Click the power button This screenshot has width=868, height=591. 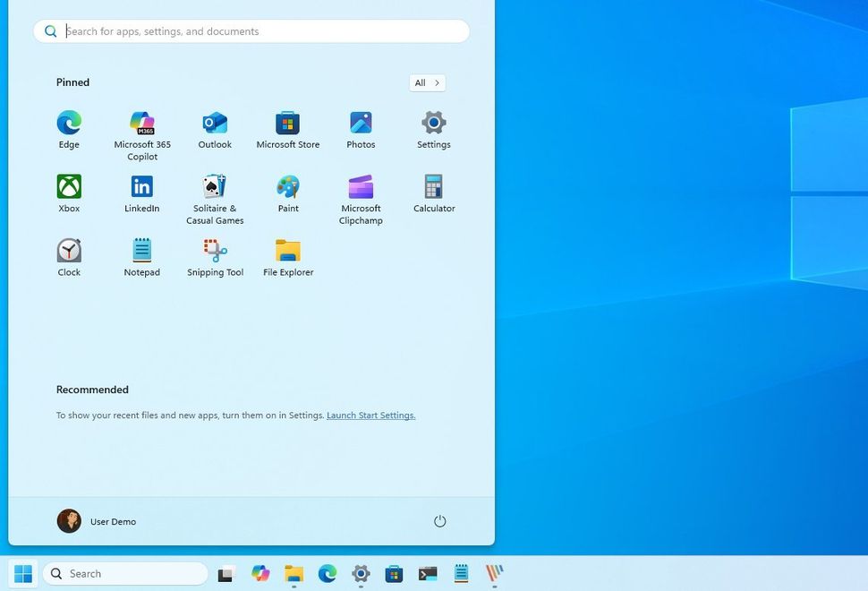coord(439,520)
